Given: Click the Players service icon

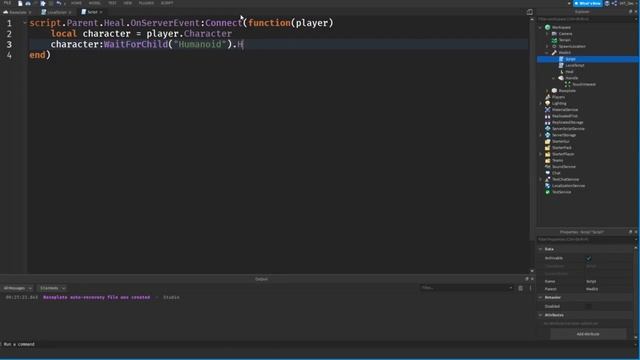Looking at the screenshot, I should click(x=548, y=97).
